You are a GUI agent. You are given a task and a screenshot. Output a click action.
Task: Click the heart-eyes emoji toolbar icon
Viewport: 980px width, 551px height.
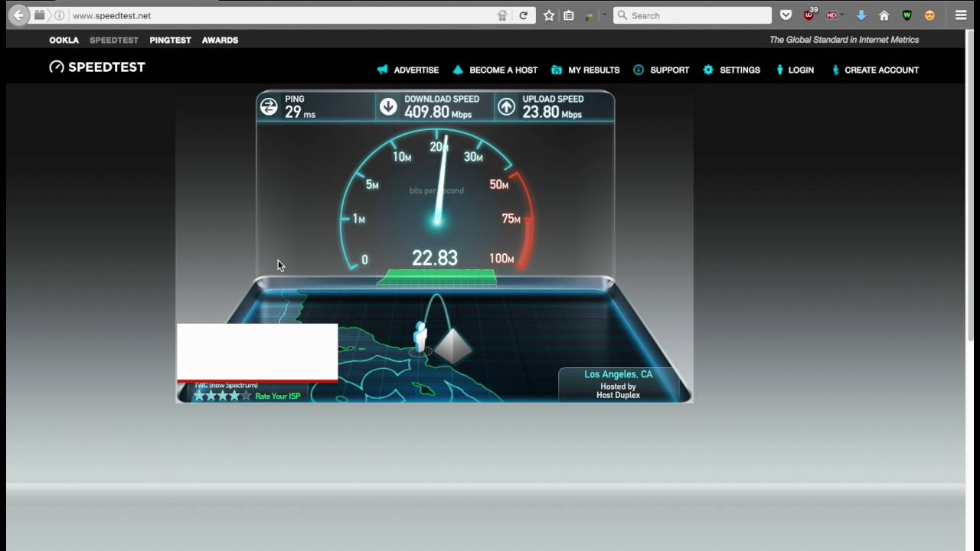[x=929, y=15]
